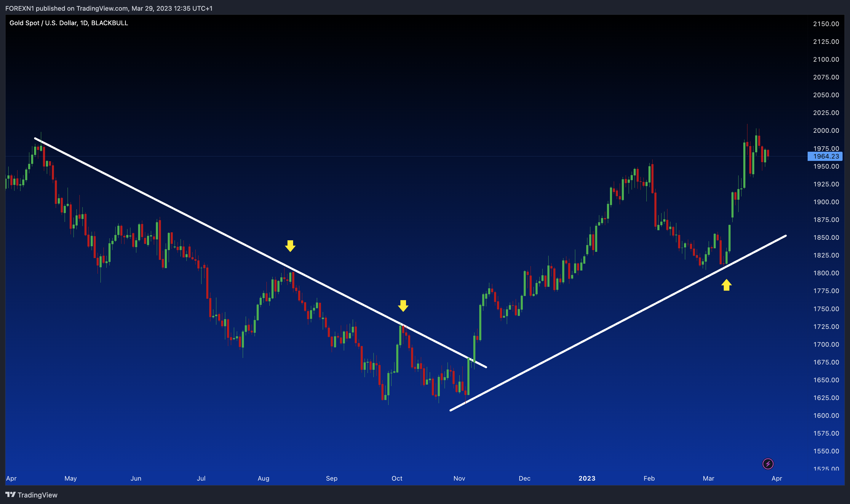Image resolution: width=850 pixels, height=504 pixels.
Task: Click the 1800.00 price axis label
Action: tap(826, 273)
